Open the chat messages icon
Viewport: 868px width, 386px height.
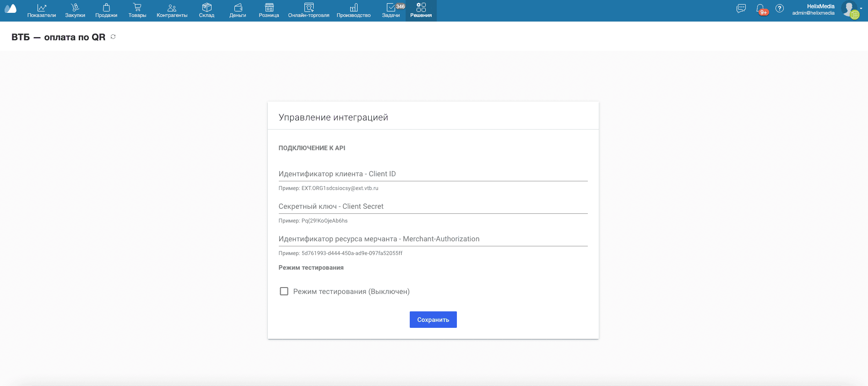pyautogui.click(x=741, y=9)
